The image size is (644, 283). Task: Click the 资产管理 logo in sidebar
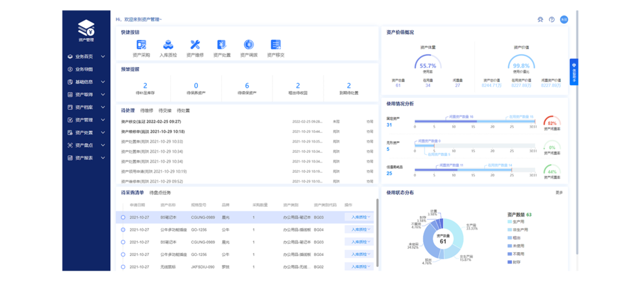(x=86, y=30)
